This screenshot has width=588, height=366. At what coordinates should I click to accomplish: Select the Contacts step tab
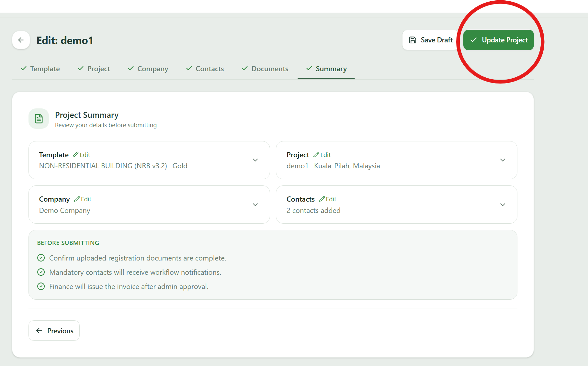(205, 69)
